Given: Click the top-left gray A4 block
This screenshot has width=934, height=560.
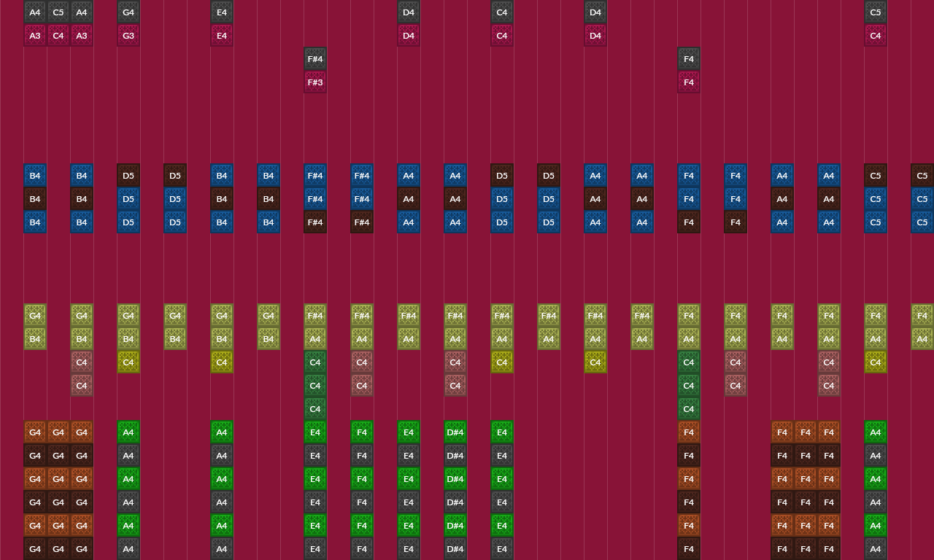Looking at the screenshot, I should [35, 12].
